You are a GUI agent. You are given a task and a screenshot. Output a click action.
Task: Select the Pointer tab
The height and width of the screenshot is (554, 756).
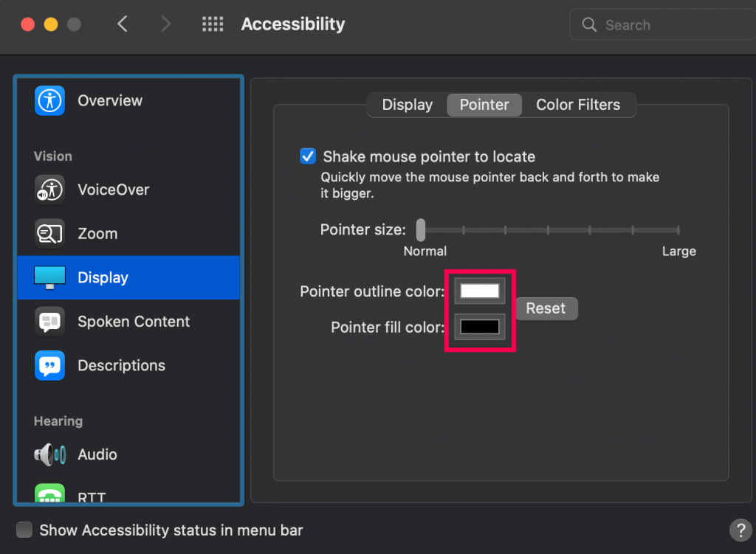tap(484, 105)
